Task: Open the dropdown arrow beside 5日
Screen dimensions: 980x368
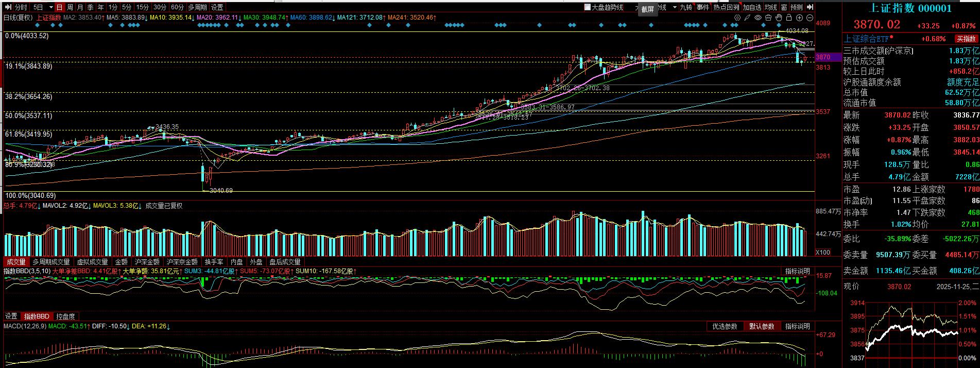Action: (51, 7)
